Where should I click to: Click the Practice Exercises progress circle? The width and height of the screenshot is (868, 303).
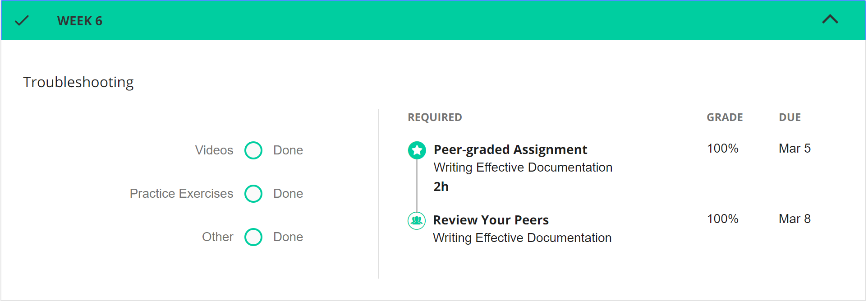tap(253, 194)
